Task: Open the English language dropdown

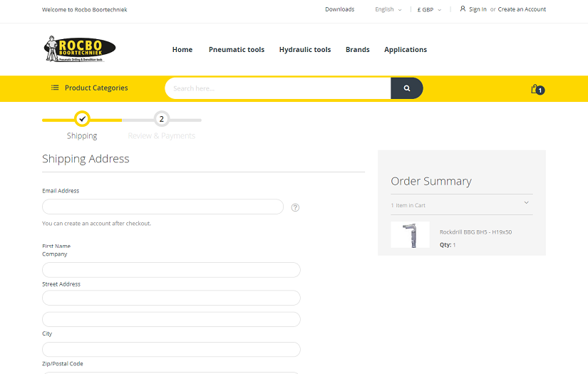Action: tap(388, 9)
